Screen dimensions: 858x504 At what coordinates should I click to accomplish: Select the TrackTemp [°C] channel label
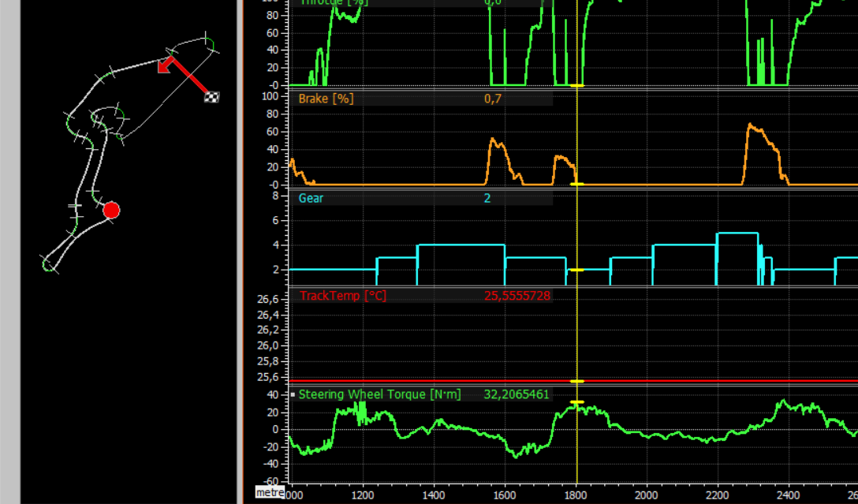[342, 296]
